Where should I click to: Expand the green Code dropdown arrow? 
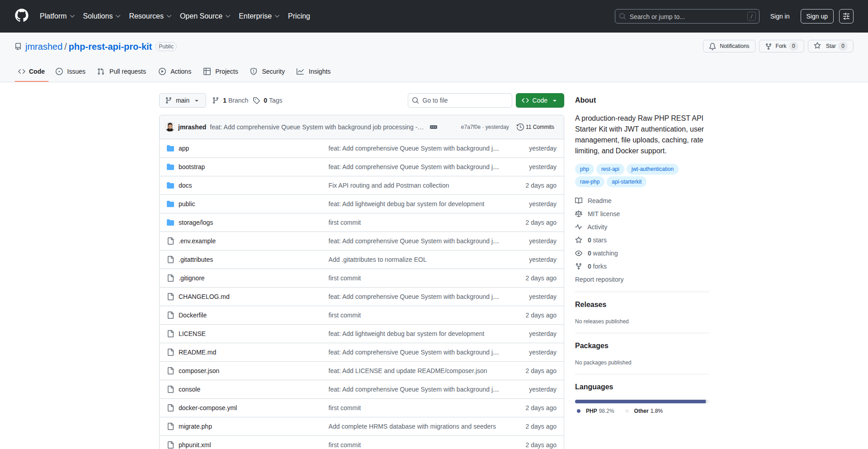point(555,100)
